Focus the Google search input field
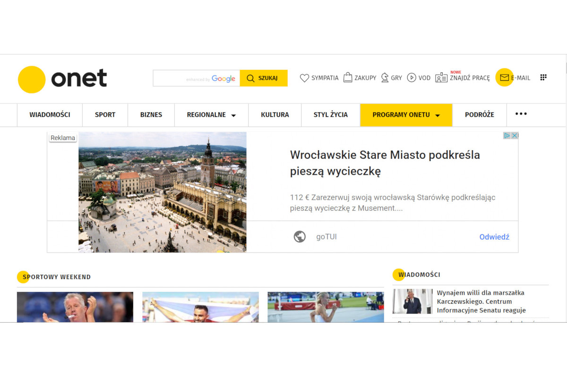 click(197, 78)
